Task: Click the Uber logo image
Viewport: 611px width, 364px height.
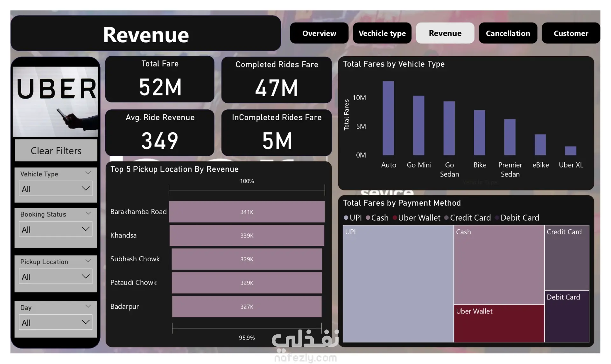Action: 55,102
